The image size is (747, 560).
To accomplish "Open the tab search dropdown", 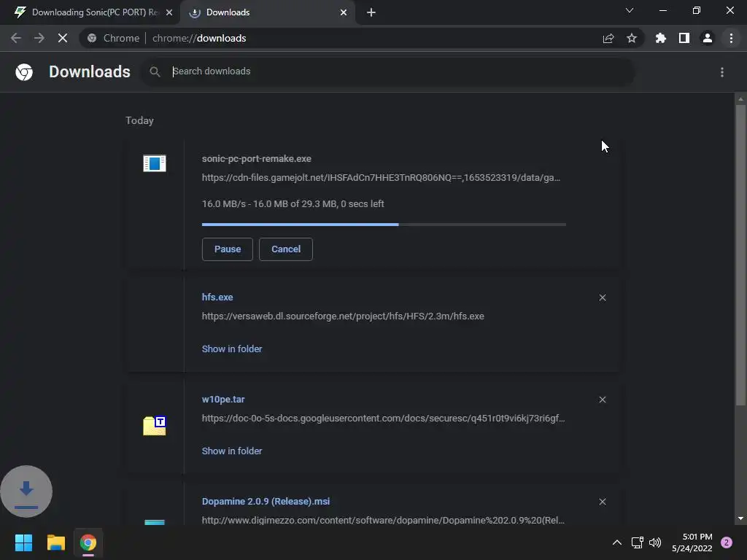I will pos(630,10).
